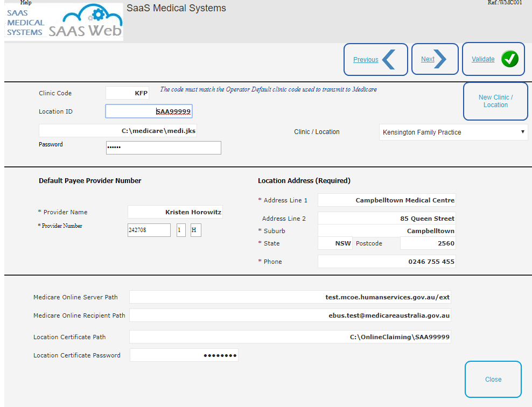
Task: Click the Next right-arrow icon
Action: (x=440, y=59)
